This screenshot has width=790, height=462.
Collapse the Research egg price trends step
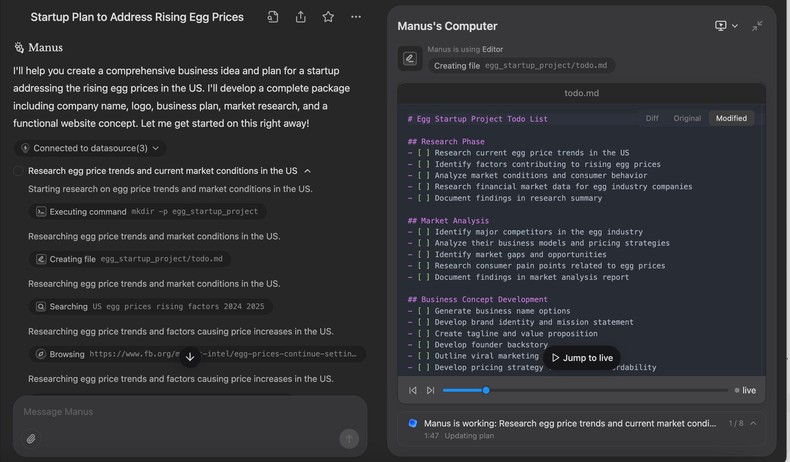[x=307, y=171]
